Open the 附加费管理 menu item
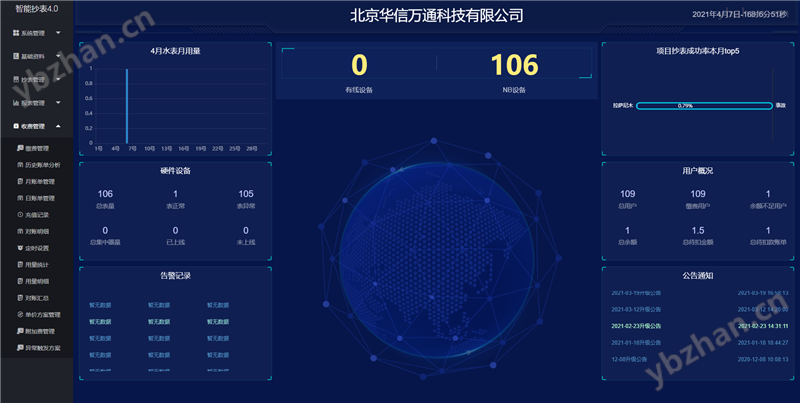 36,331
